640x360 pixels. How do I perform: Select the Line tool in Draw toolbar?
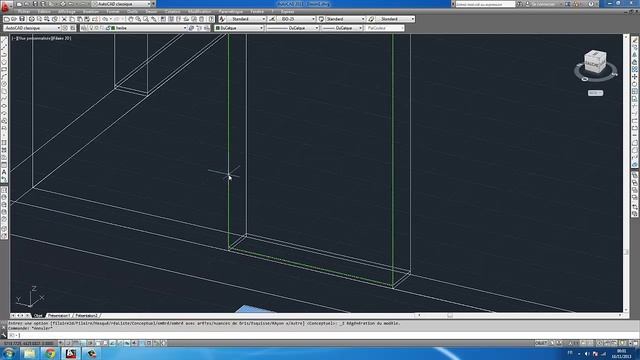[4, 40]
